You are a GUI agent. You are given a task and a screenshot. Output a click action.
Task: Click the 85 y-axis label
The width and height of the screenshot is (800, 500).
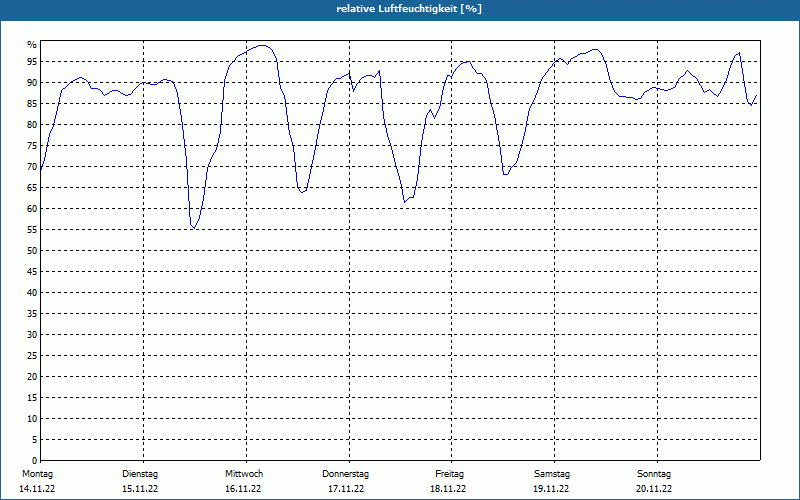[32, 104]
